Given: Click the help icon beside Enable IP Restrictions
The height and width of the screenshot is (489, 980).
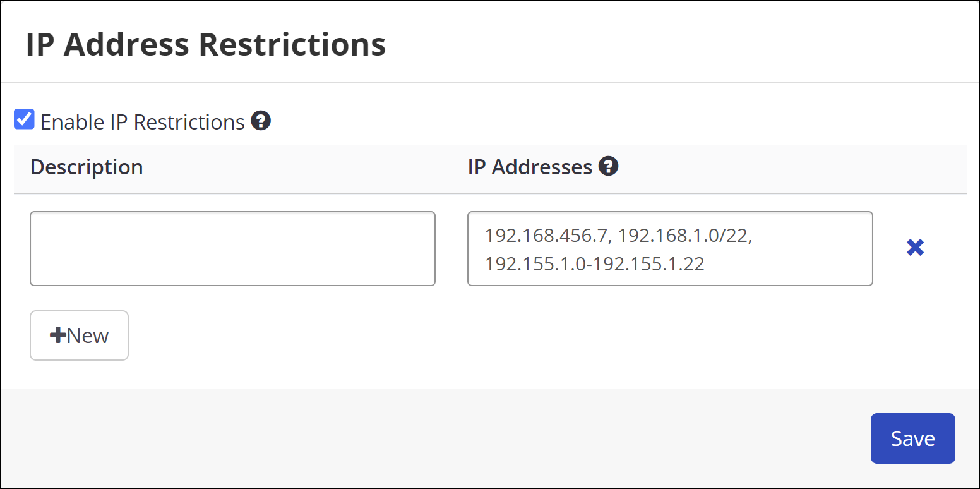Looking at the screenshot, I should click(x=261, y=121).
